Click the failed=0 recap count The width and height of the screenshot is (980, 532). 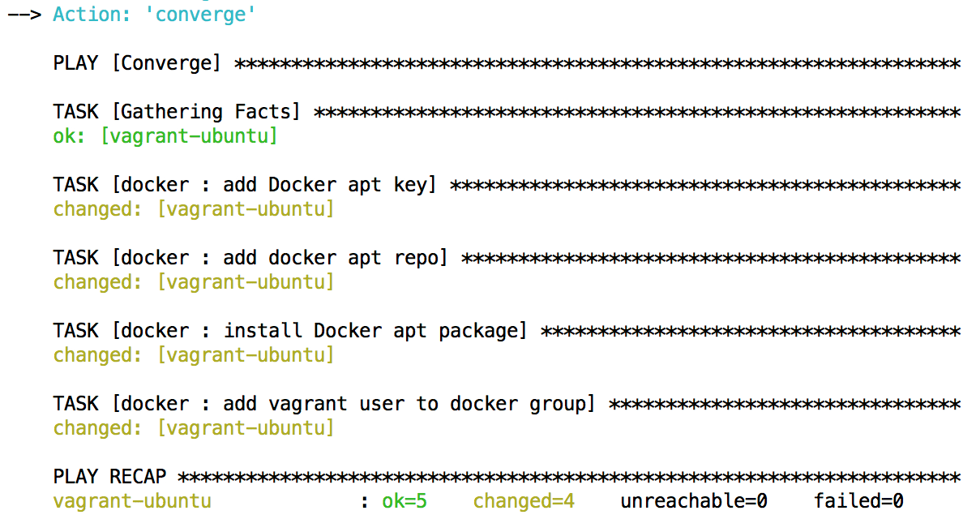[x=858, y=501]
